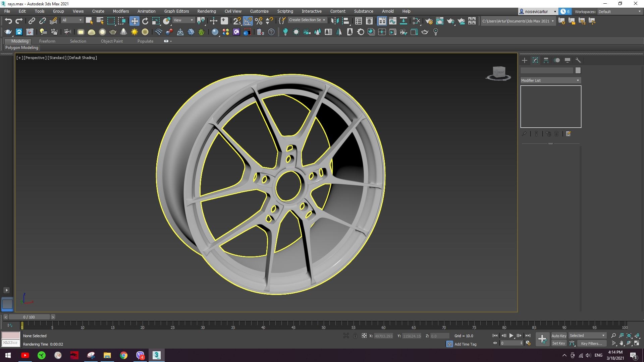Click the Key Filters button

coord(591,343)
